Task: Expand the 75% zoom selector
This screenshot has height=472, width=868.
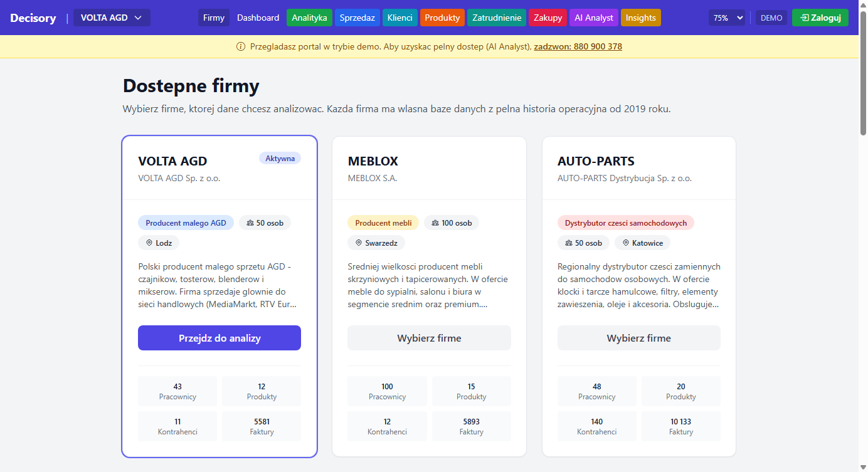Action: pyautogui.click(x=727, y=18)
